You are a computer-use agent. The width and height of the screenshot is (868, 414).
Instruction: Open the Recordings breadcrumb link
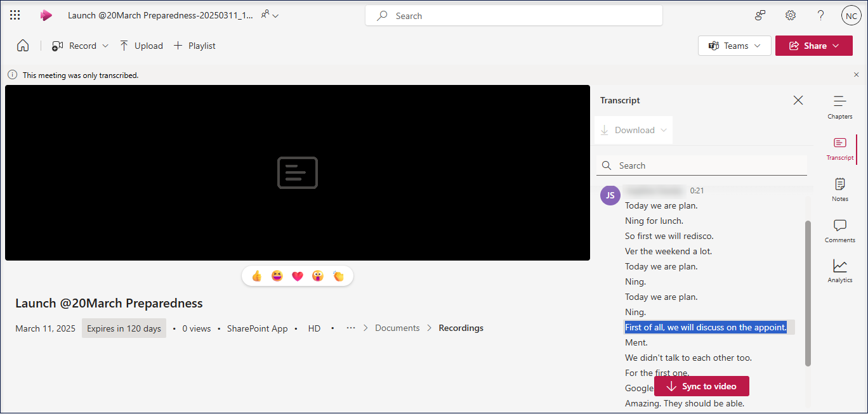pos(461,328)
